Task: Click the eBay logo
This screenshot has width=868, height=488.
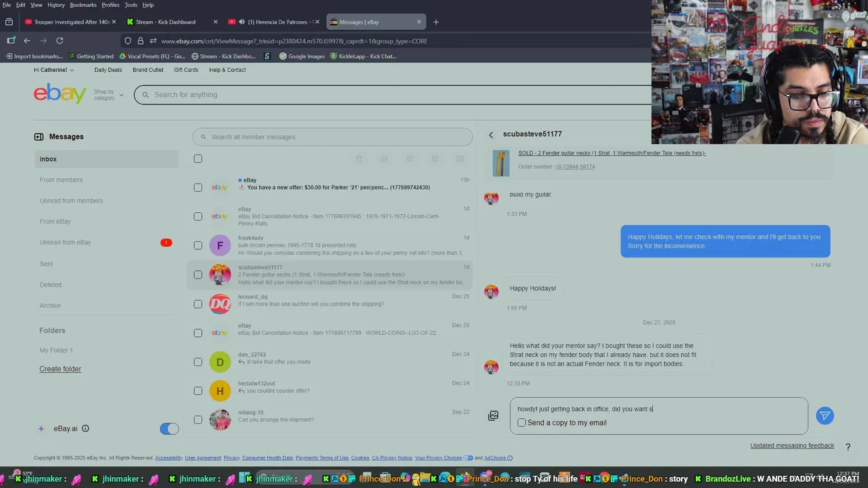Action: [x=60, y=94]
